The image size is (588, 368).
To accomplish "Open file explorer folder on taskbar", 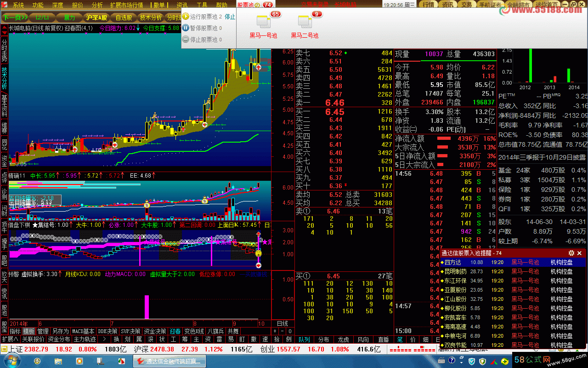I will [x=58, y=361].
